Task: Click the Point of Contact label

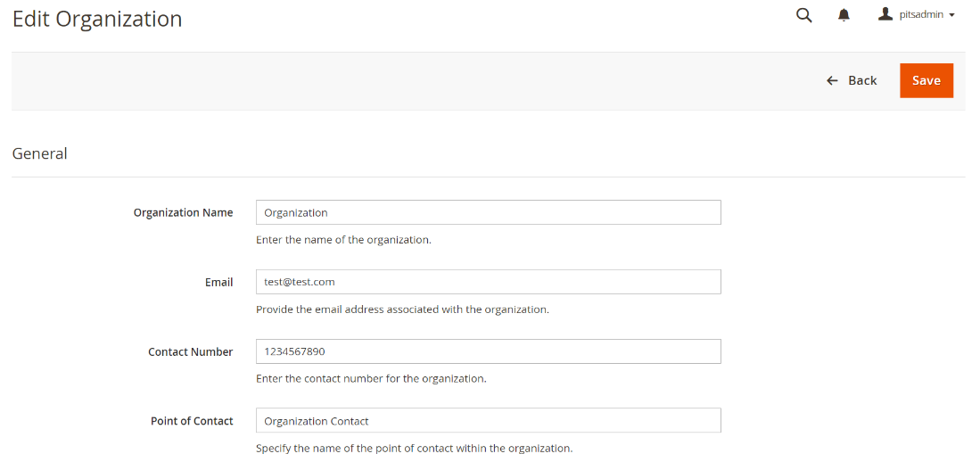Action: (x=192, y=421)
